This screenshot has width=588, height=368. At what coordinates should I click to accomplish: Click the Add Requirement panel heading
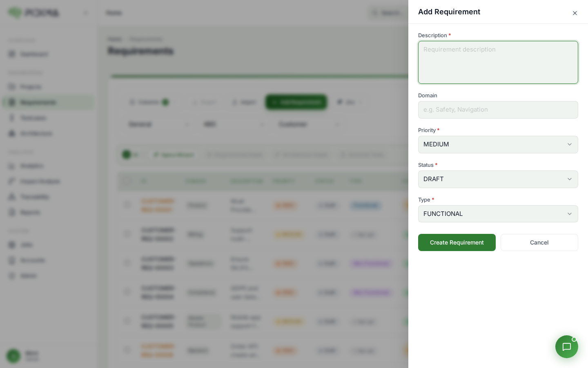coord(449,12)
